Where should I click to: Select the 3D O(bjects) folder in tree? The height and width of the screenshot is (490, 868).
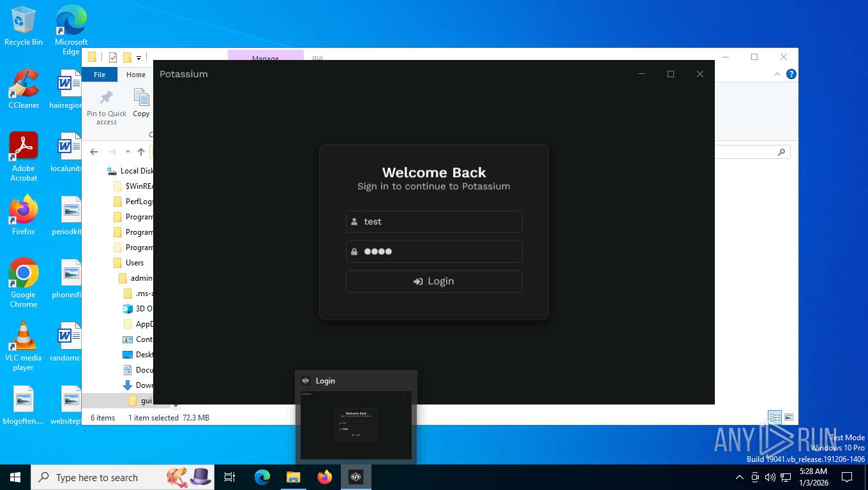[138, 309]
